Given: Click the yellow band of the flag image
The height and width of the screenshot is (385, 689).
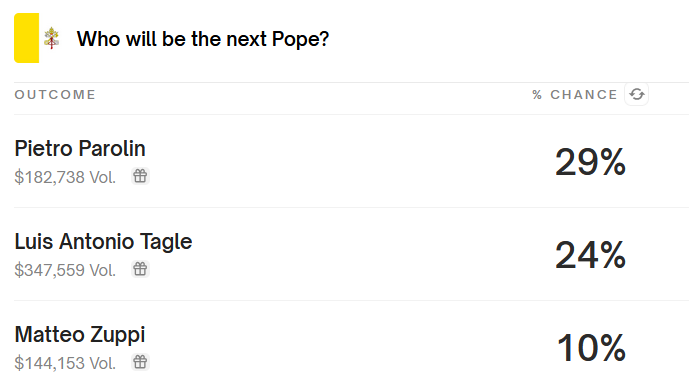Looking at the screenshot, I should [x=26, y=38].
